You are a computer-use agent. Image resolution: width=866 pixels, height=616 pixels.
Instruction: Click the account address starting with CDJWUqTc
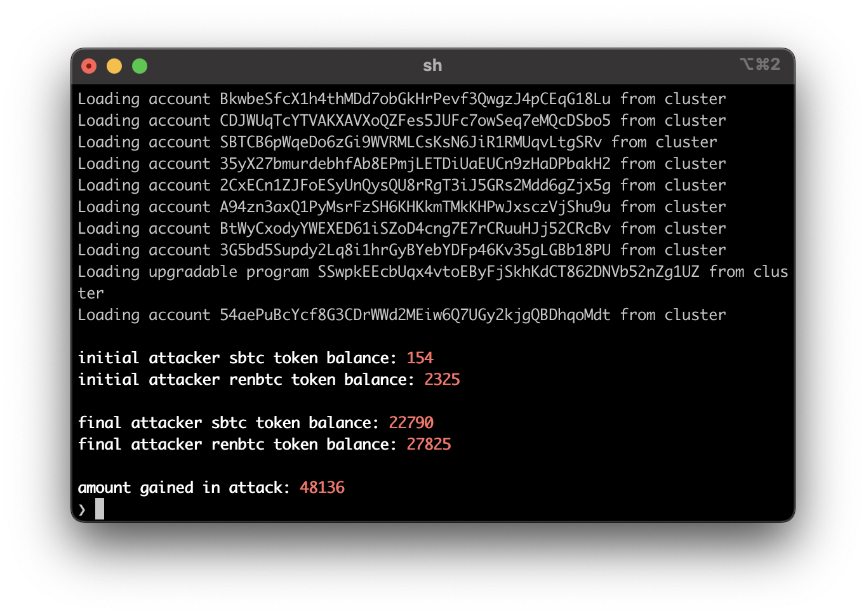415,121
